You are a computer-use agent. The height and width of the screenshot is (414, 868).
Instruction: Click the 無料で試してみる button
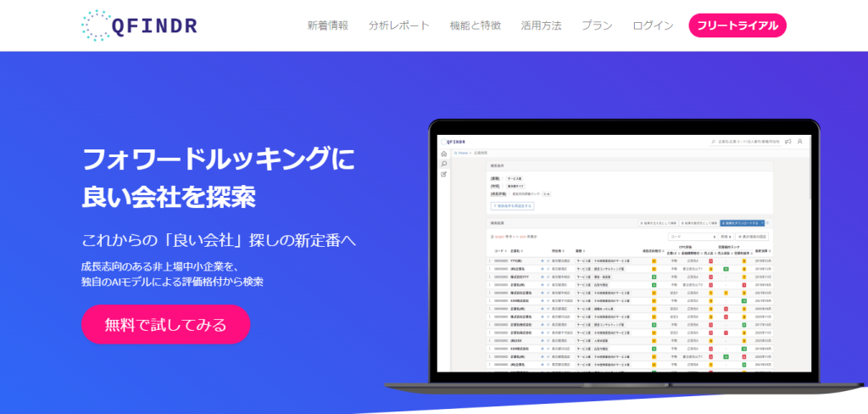click(166, 324)
